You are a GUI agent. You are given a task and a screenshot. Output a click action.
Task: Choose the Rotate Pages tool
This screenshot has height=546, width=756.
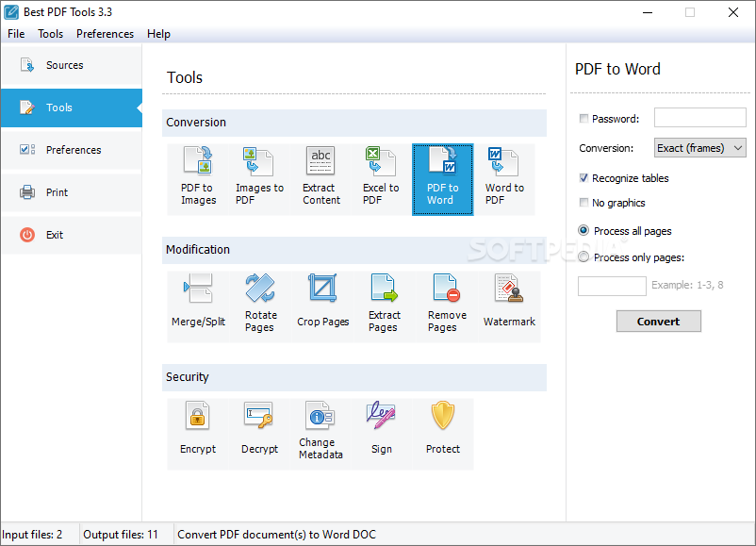click(x=260, y=306)
